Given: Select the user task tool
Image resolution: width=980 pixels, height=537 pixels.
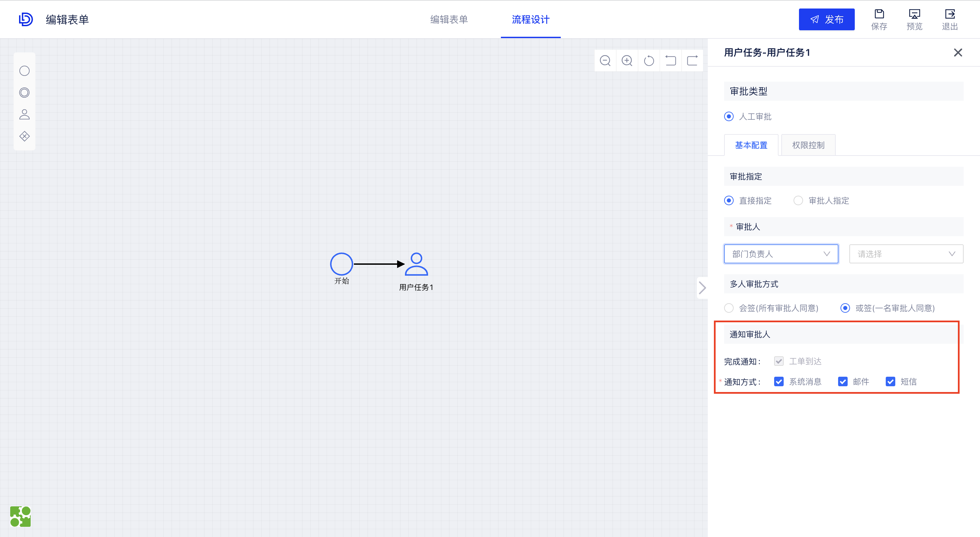Looking at the screenshot, I should click(x=24, y=114).
